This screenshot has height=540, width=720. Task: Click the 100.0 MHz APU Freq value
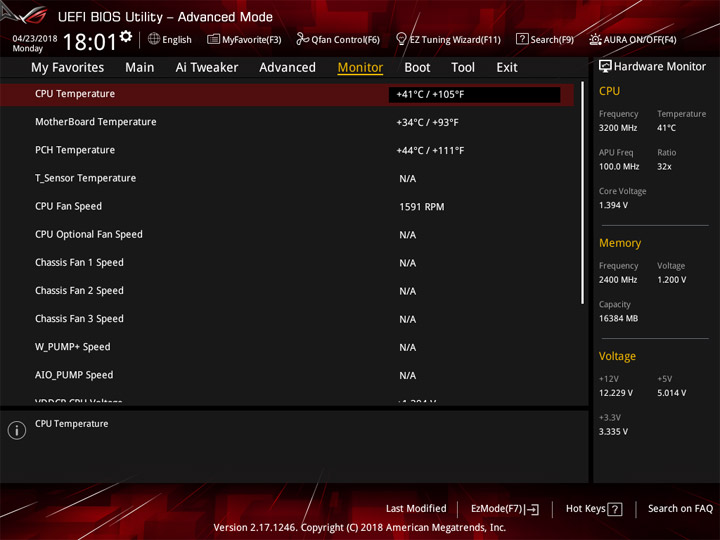tap(619, 167)
